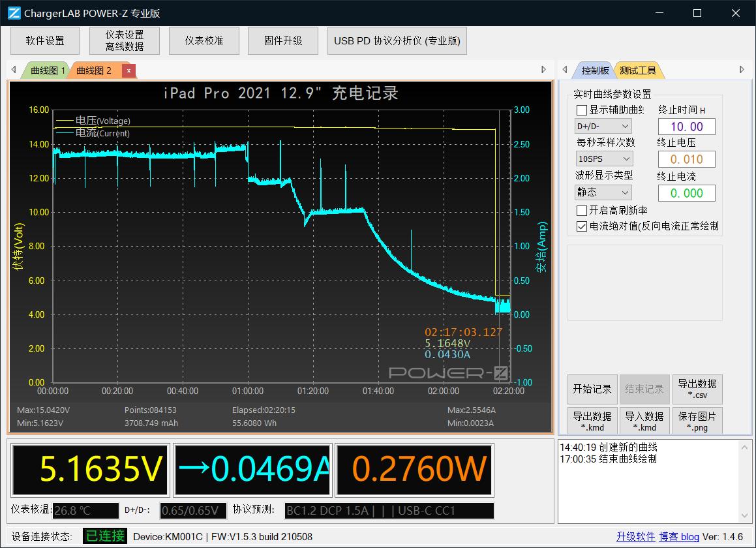Uncheck 电流绝对值 checkbox
The height and width of the screenshot is (548, 756).
582,226
